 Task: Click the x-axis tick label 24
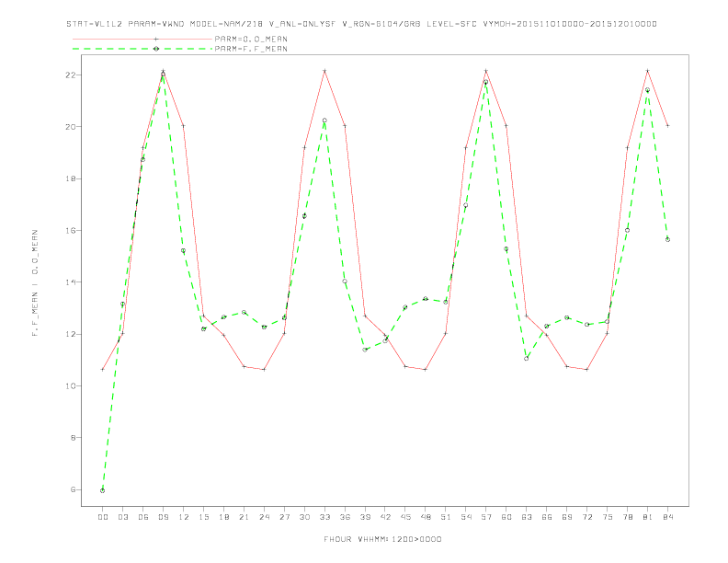pos(264,517)
